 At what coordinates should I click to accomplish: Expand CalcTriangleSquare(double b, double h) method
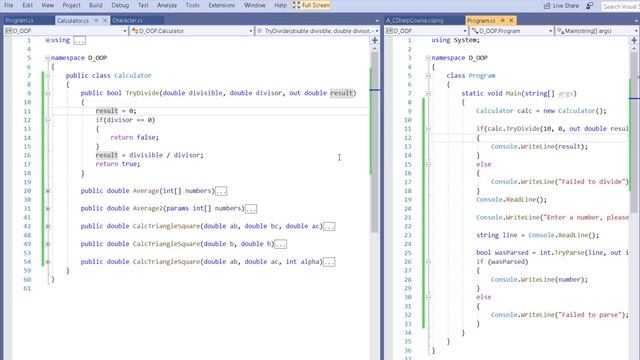click(x=47, y=244)
